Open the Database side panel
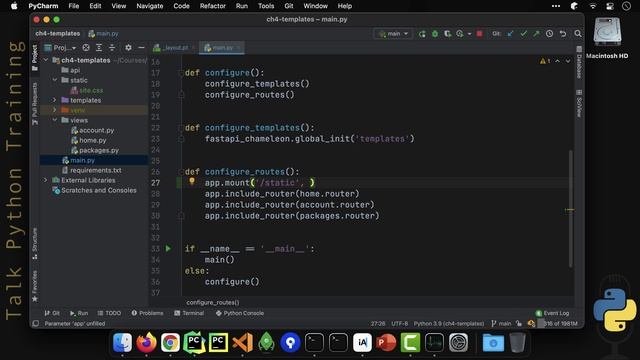This screenshot has height=360, width=640. 579,63
